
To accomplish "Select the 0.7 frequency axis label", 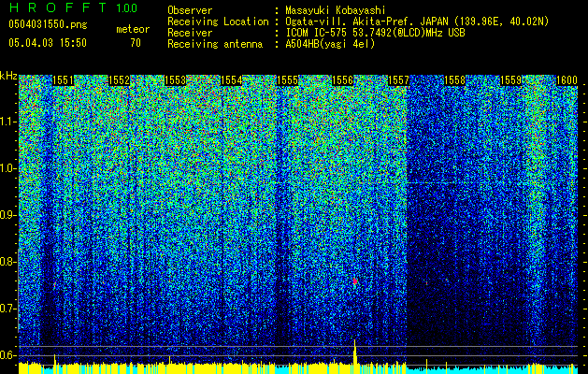I will [x=8, y=309].
